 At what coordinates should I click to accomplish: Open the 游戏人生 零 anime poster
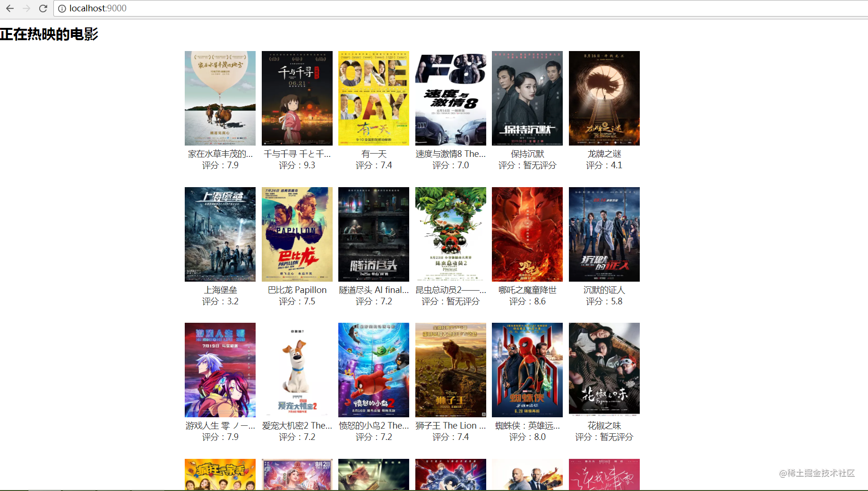pyautogui.click(x=220, y=370)
